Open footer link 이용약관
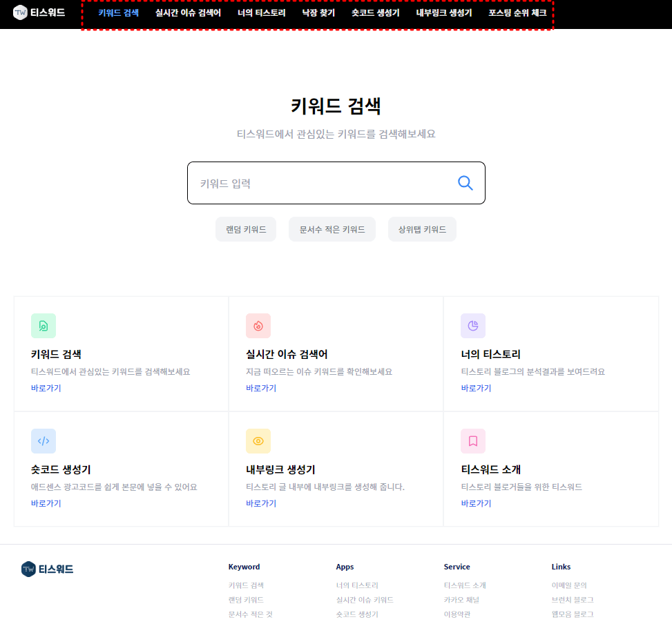 (457, 614)
